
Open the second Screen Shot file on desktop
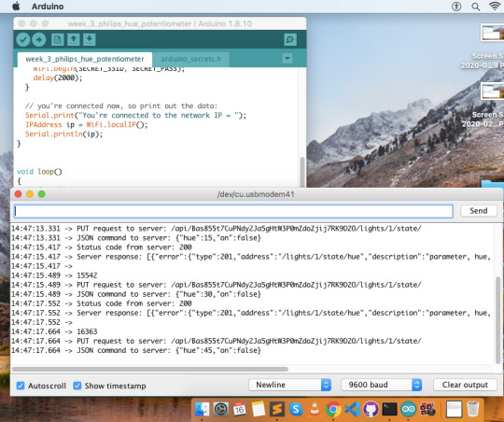tap(492, 91)
